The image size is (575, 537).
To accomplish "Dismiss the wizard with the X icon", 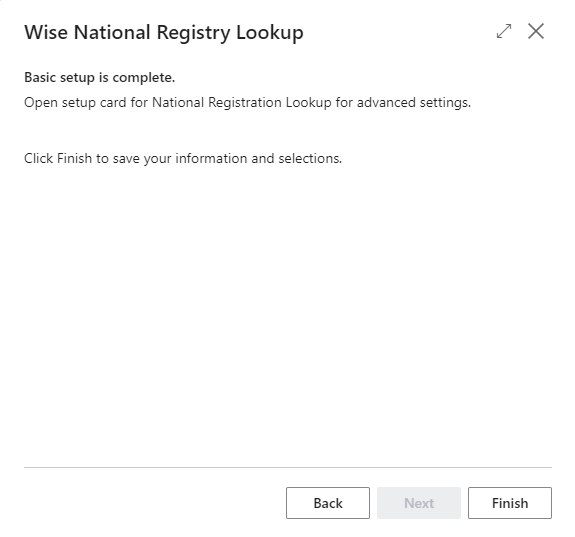I will (536, 31).
